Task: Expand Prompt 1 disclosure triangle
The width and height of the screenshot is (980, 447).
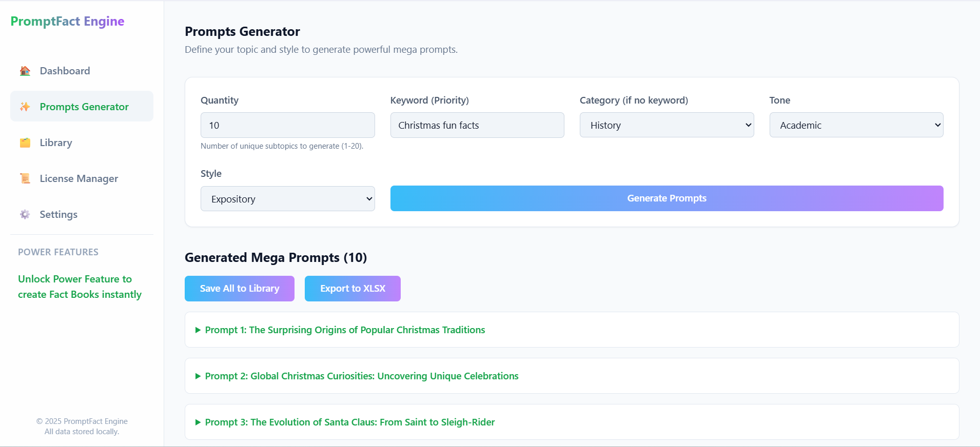Action: (198, 330)
